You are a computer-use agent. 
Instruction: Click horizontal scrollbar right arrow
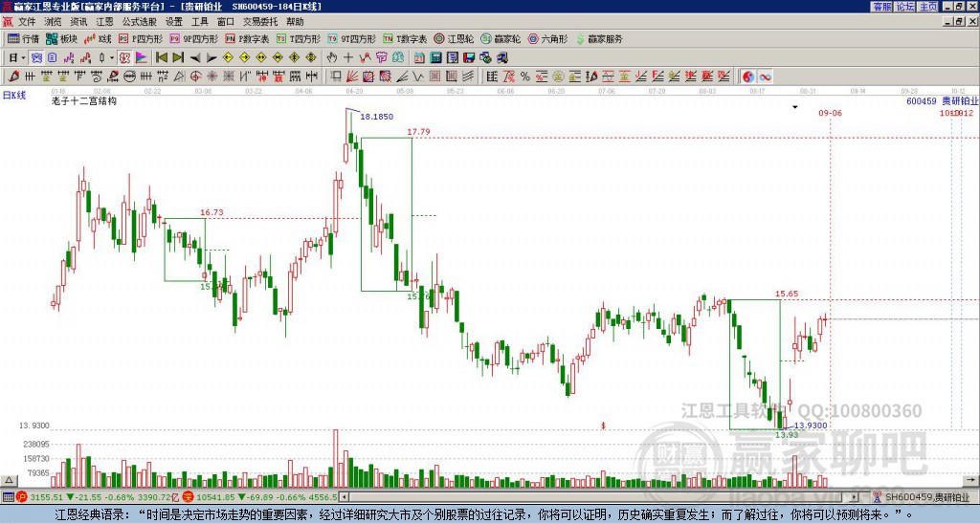coord(855,498)
